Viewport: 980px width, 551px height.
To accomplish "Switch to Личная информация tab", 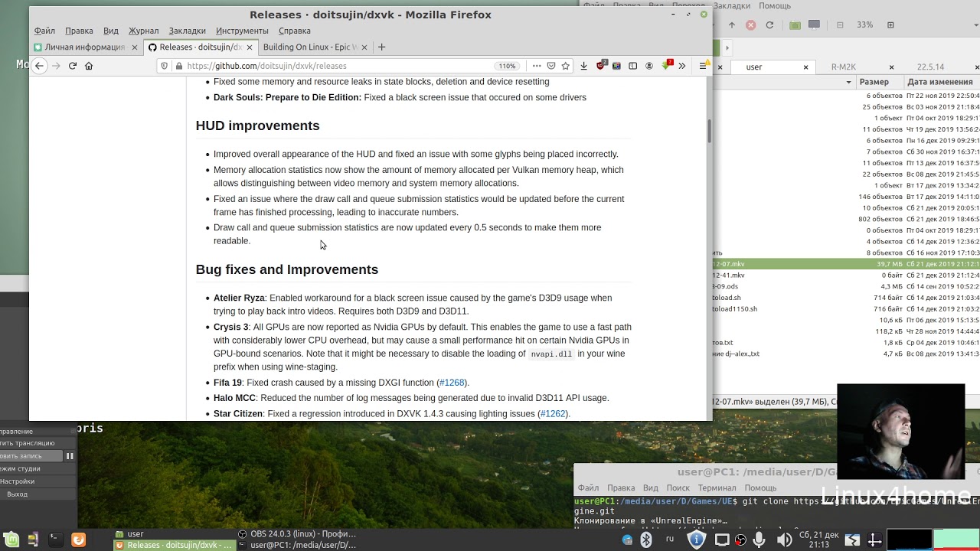I will point(87,47).
